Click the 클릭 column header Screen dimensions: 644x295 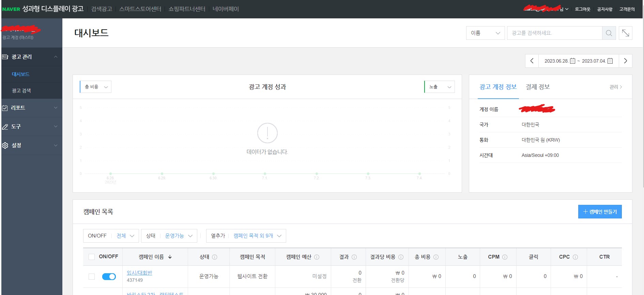click(x=534, y=257)
